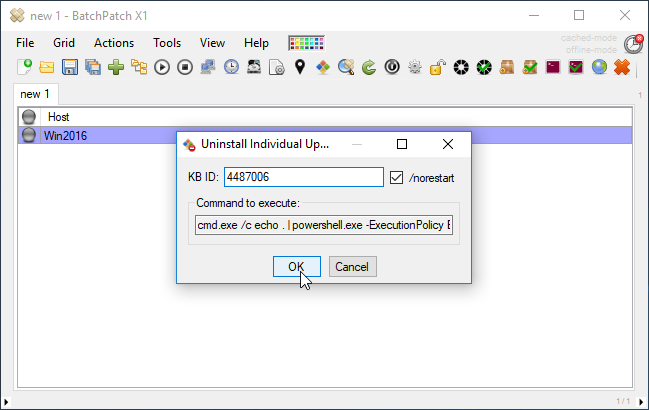Click the red console with green check icon
This screenshot has width=649, height=410.
(576, 67)
